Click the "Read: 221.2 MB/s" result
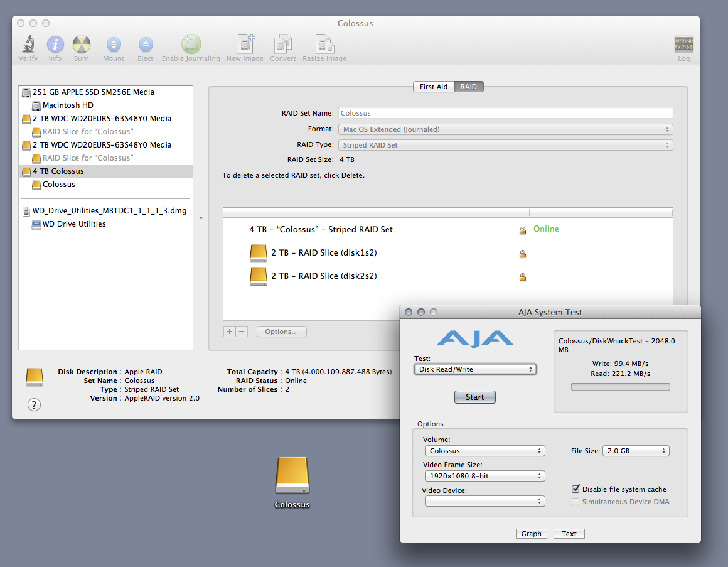 pyautogui.click(x=620, y=374)
